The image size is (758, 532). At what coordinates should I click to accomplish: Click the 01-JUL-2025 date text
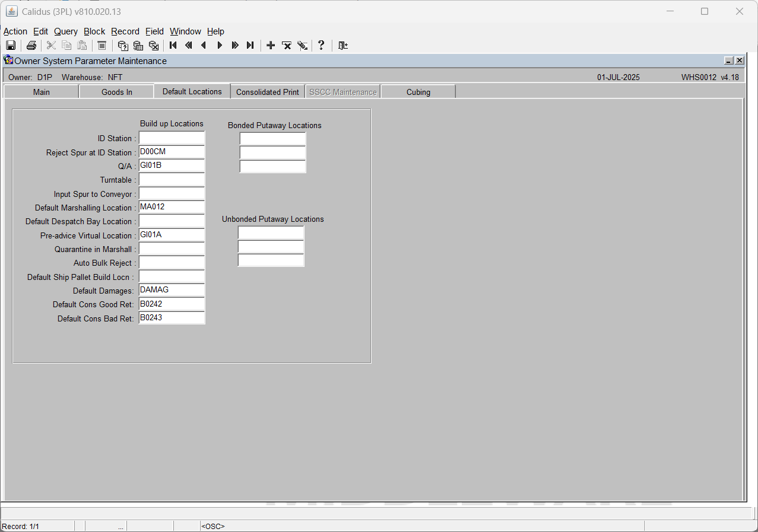click(619, 77)
